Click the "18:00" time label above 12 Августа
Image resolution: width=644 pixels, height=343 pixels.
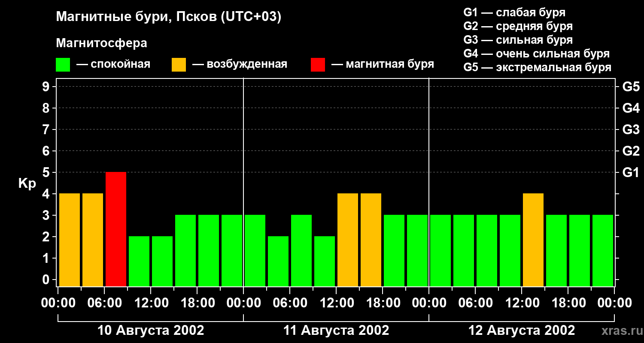point(568,303)
